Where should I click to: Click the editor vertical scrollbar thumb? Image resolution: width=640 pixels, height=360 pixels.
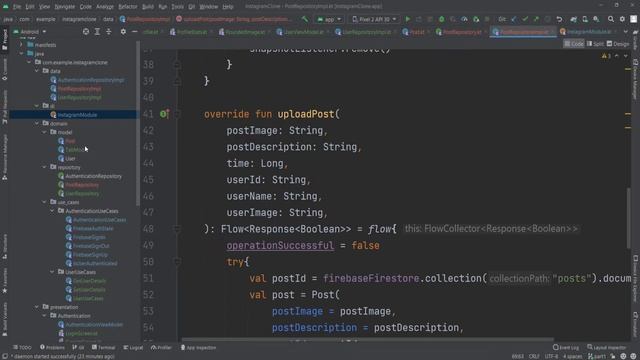[629, 218]
